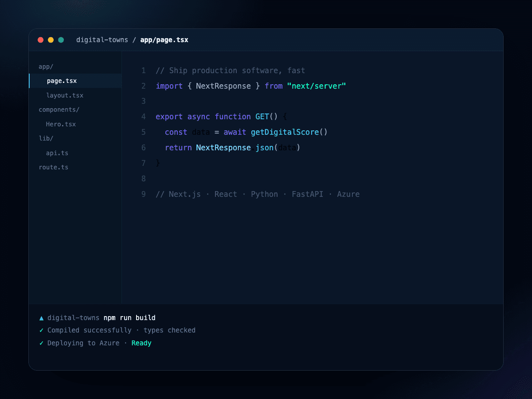
Task: Click the return keyword on line 6
Action: coord(178,148)
